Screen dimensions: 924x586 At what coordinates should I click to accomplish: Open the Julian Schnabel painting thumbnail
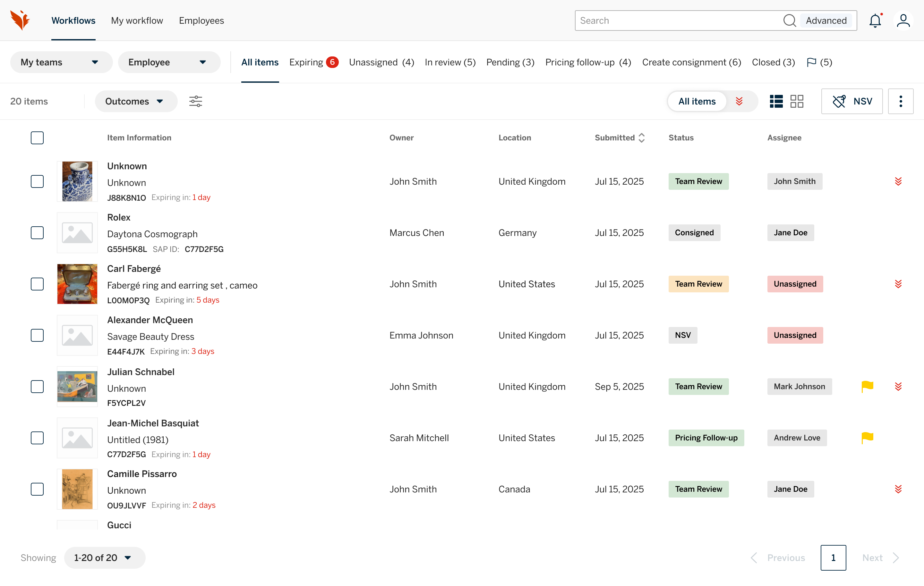tap(77, 387)
